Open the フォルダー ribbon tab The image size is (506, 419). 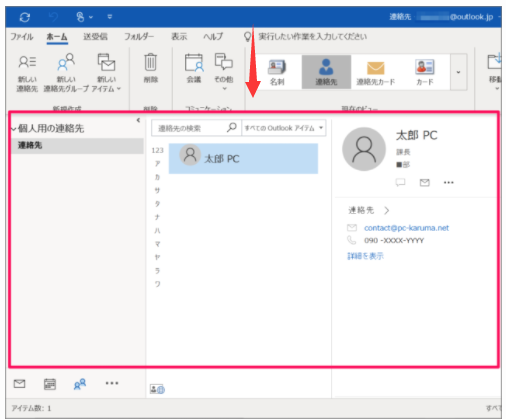(139, 36)
